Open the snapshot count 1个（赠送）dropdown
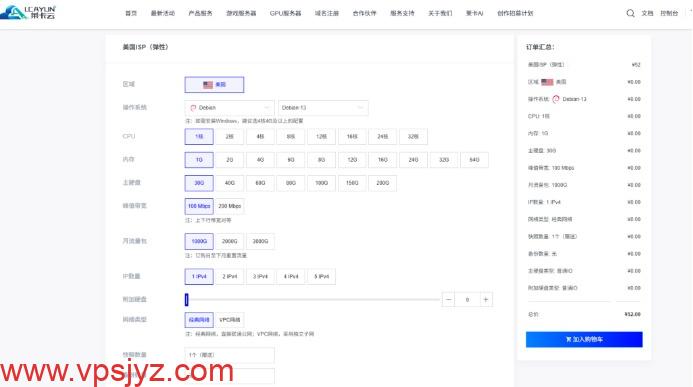The width and height of the screenshot is (693, 387). 229,355
